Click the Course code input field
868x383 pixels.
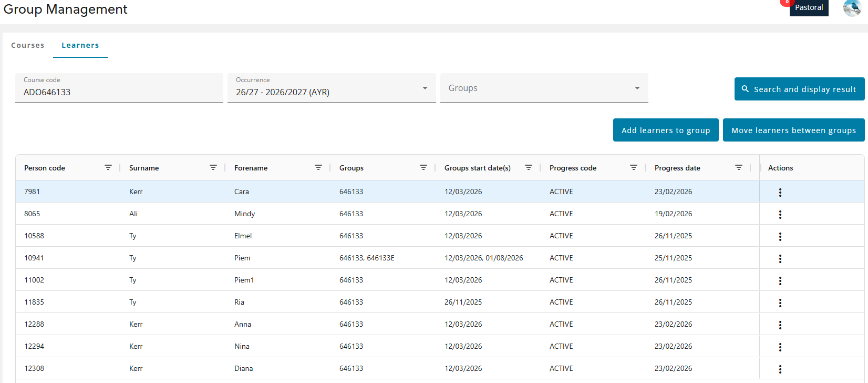(119, 92)
